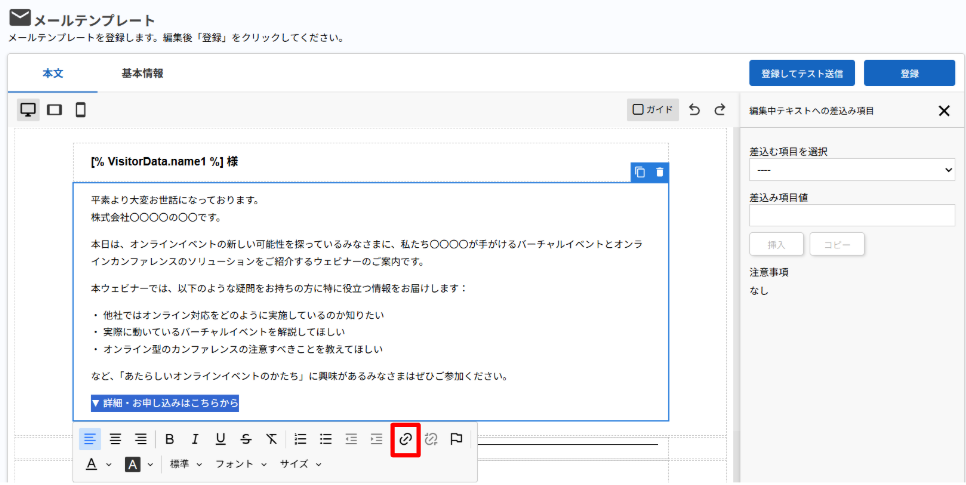The height and width of the screenshot is (485, 966).
Task: Click the highlighted ▼ 詳細・お申し込みはこちらから text
Action: click(164, 403)
